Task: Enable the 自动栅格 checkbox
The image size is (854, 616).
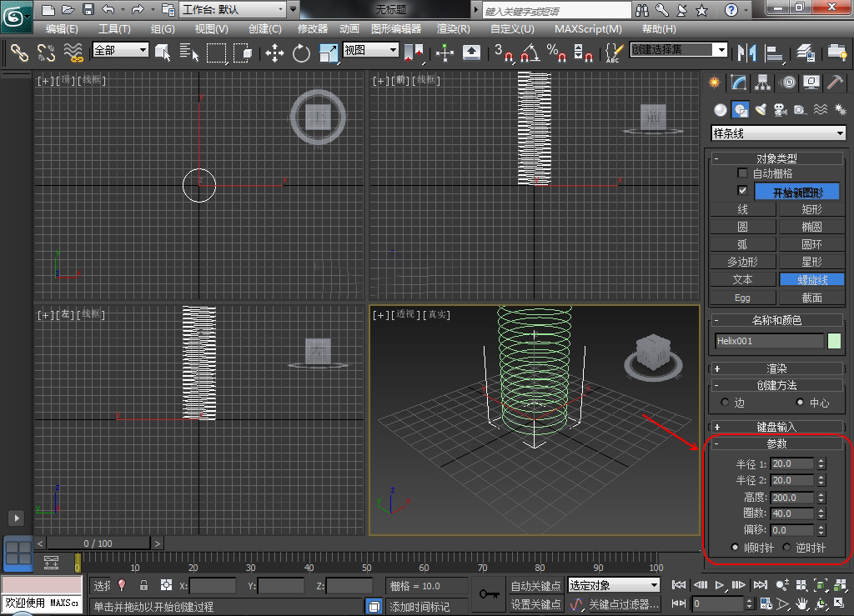Action: click(x=742, y=173)
